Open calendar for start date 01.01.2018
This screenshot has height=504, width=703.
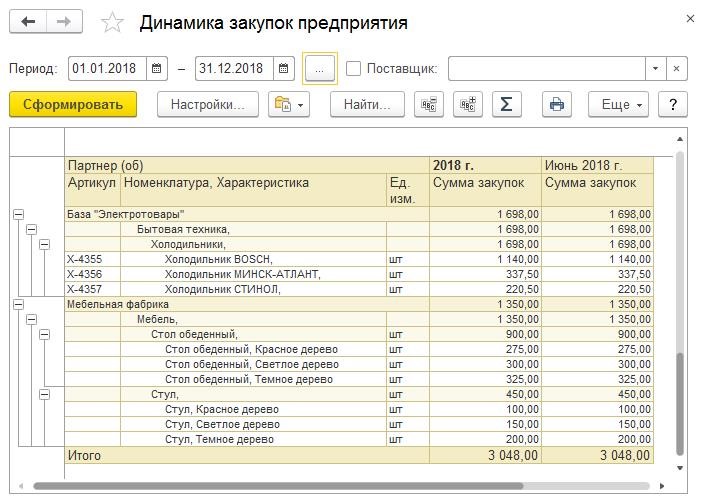tap(156, 69)
